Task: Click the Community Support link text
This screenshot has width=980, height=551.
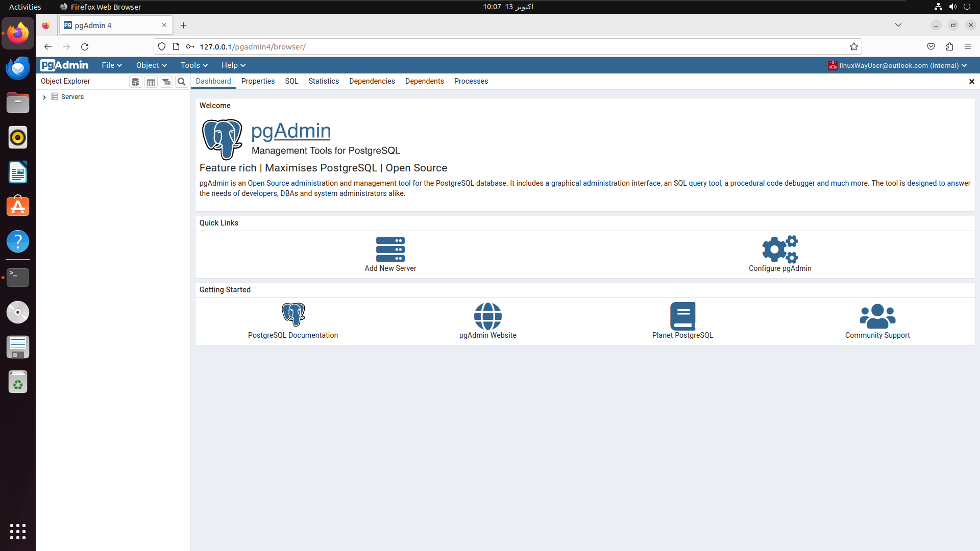Action: coord(877,335)
